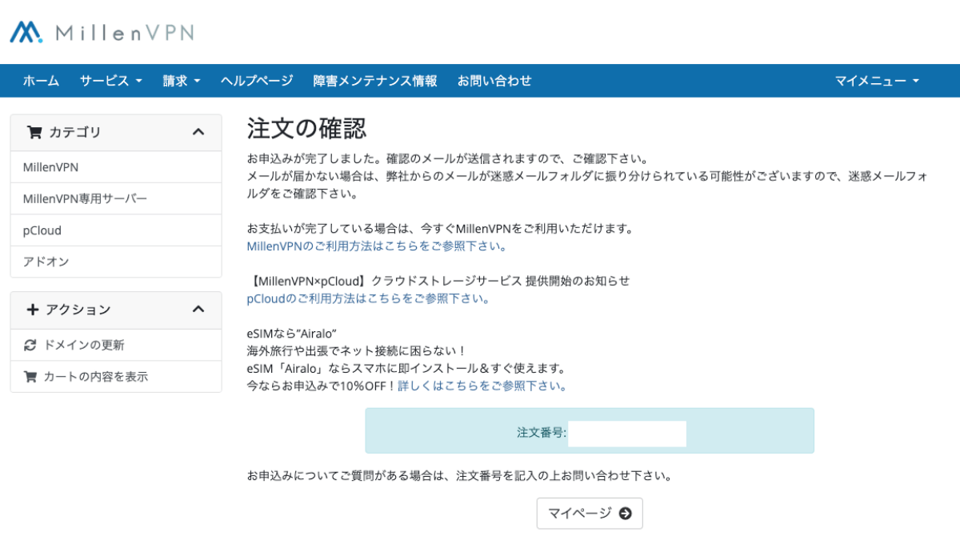
Task: Open お問い合わせ in navigation bar
Action: 494,81
